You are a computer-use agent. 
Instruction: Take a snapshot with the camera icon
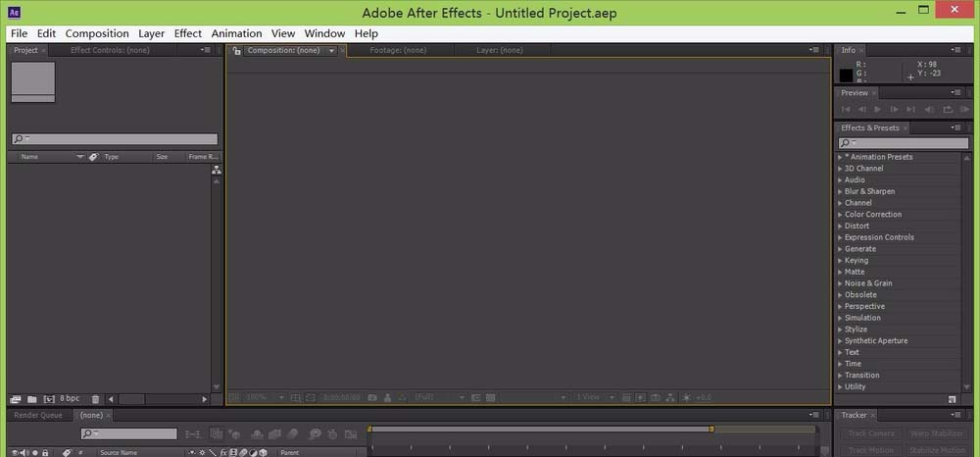[372, 397]
